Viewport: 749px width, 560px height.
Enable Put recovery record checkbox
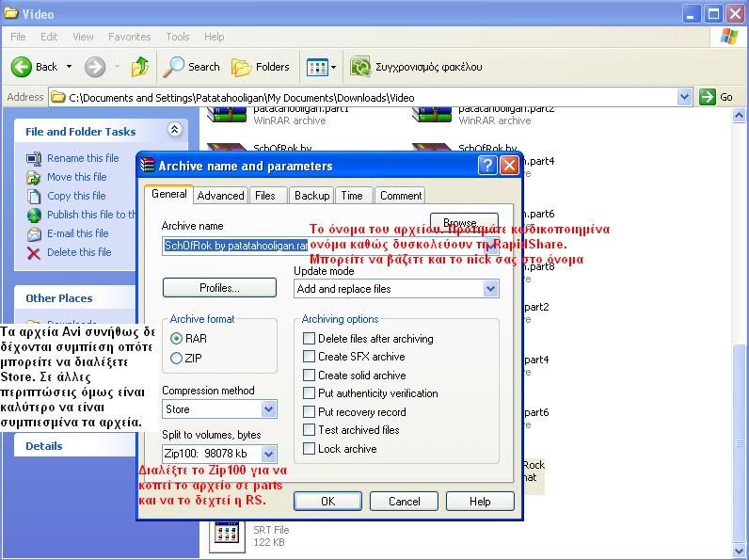tap(309, 412)
